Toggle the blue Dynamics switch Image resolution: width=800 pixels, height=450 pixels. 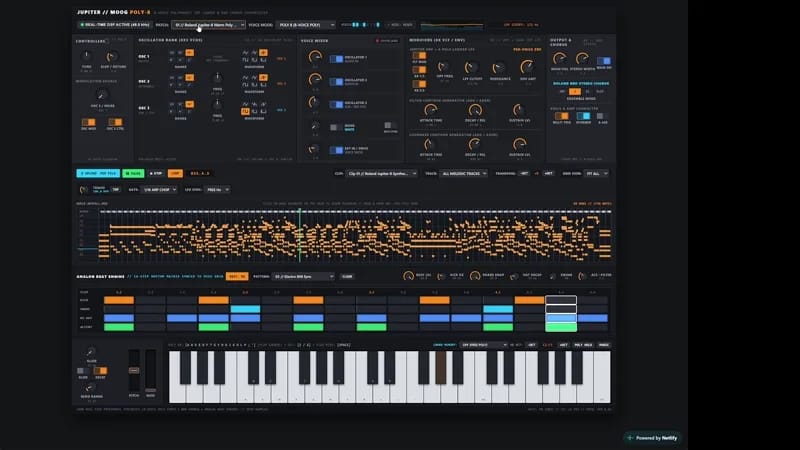point(583,116)
